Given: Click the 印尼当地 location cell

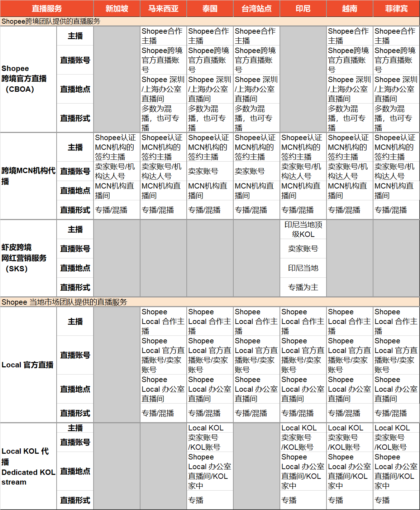Looking at the screenshot, I should (303, 268).
